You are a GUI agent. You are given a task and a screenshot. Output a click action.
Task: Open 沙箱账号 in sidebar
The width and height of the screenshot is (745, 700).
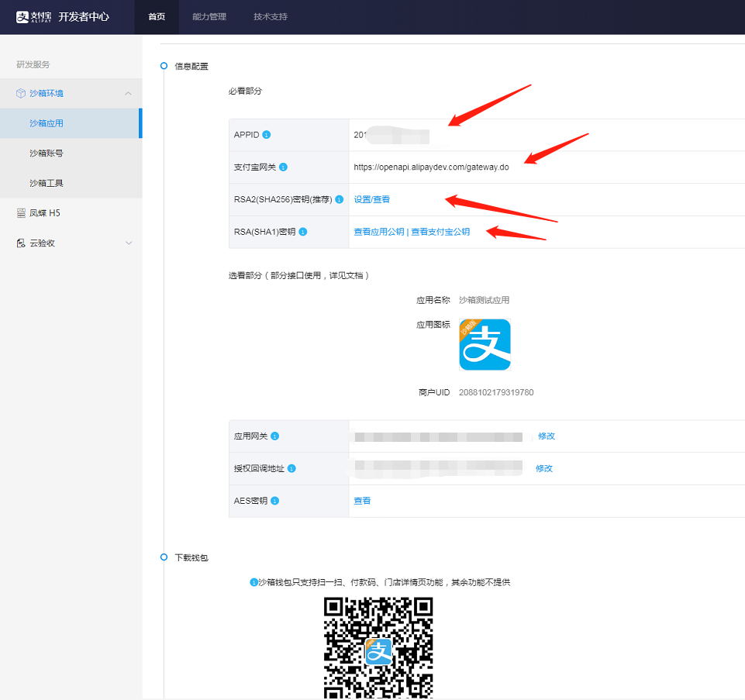click(46, 153)
